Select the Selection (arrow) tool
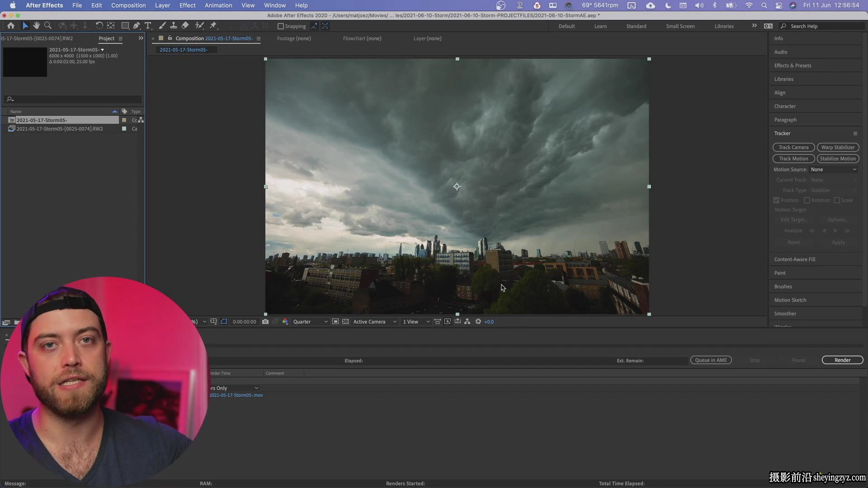868x488 pixels. (25, 26)
